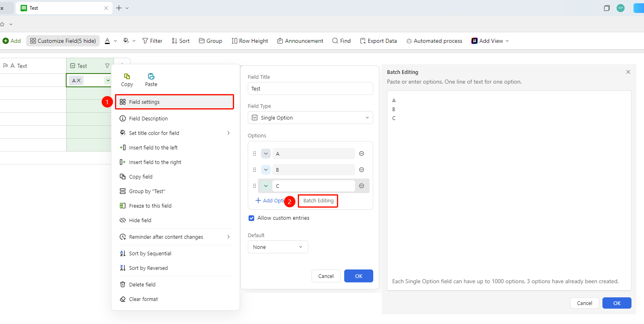Open the Field Type Single Option dropdown

[x=310, y=118]
